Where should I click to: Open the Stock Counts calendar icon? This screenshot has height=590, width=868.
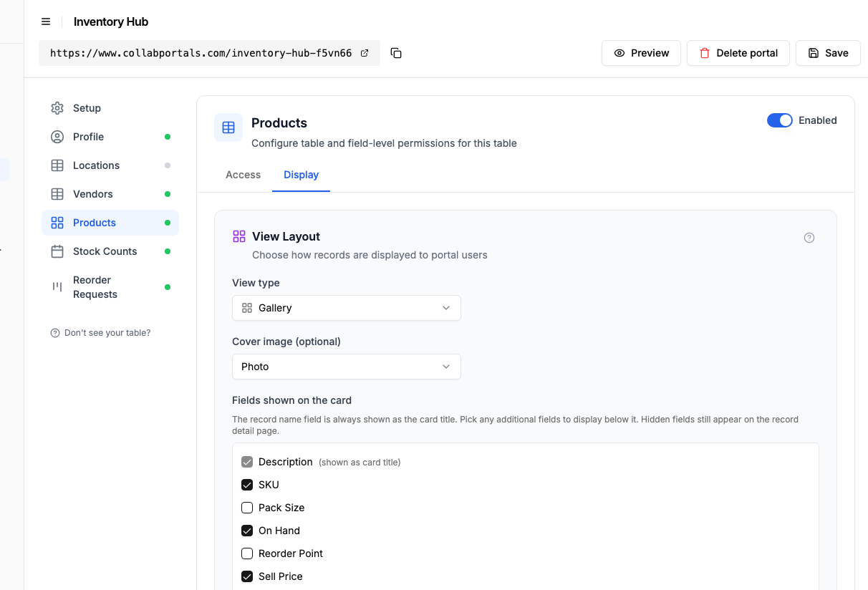click(57, 251)
